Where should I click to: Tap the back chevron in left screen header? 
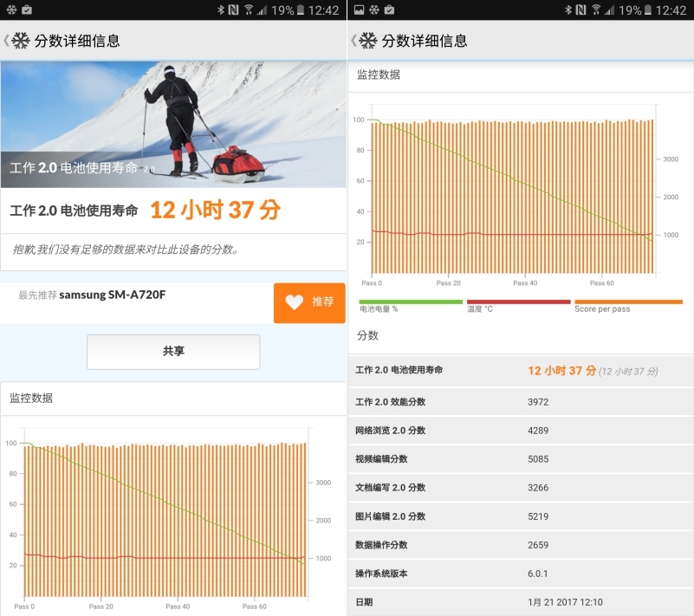pos(6,41)
